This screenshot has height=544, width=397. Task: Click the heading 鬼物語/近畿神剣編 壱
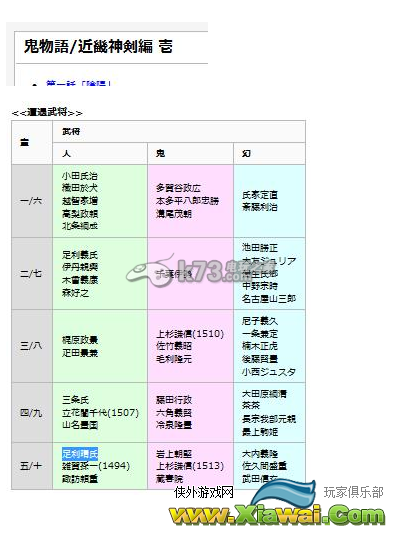click(x=98, y=46)
